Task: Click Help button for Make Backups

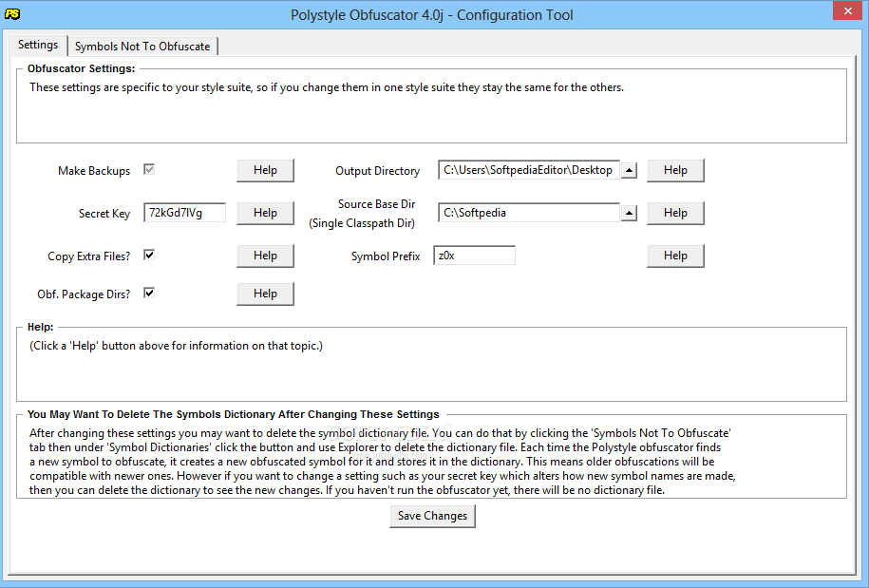Action: 266,170
